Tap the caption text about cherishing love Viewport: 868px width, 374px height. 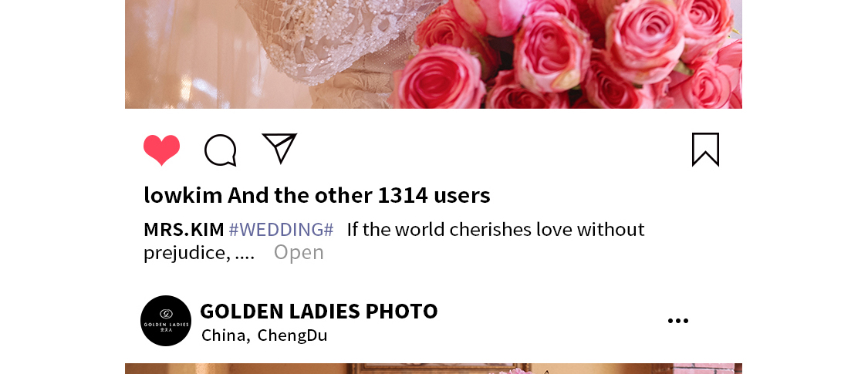[496, 229]
